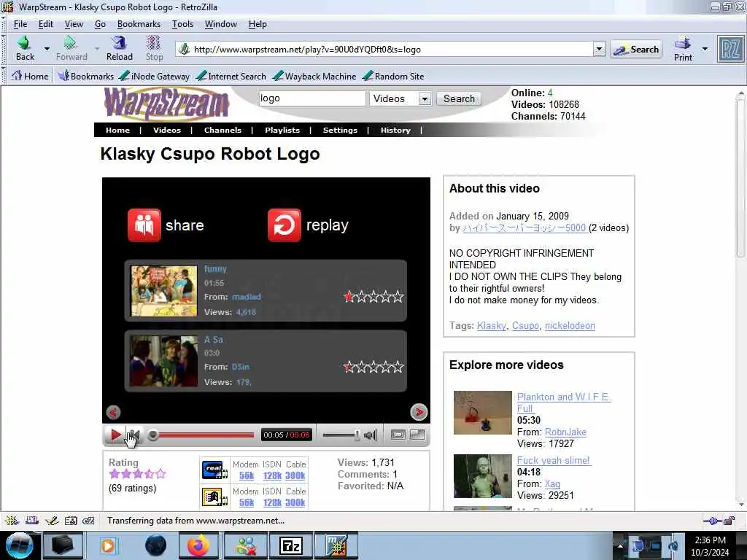Open Windows Media 300k cable stream link
The width and height of the screenshot is (747, 560).
click(x=295, y=503)
